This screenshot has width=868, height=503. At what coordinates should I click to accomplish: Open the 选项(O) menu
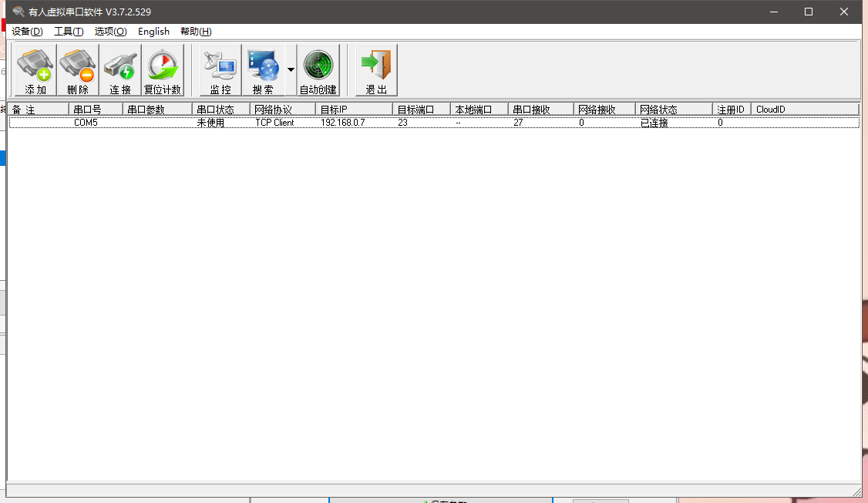click(111, 32)
